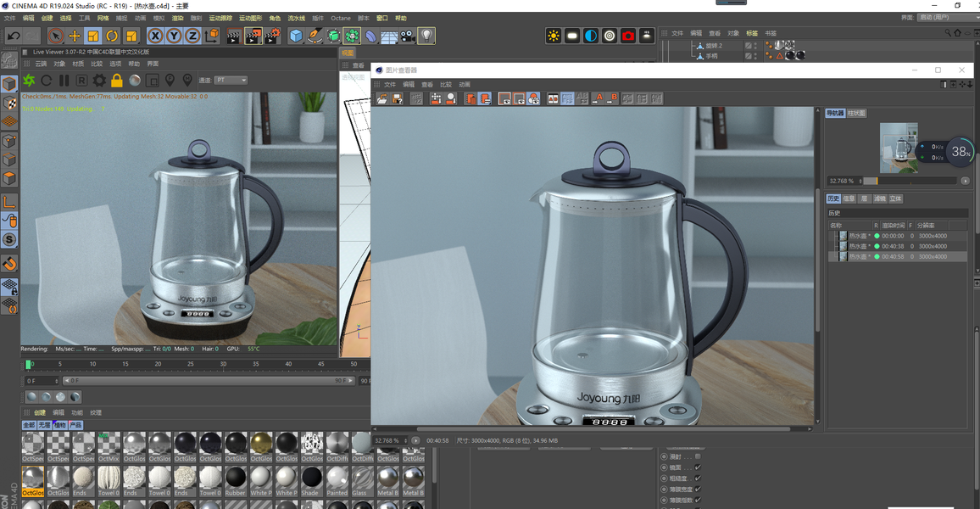Image resolution: width=980 pixels, height=509 pixels.
Task: Open 比较 menu in Picture Viewer
Action: point(446,85)
